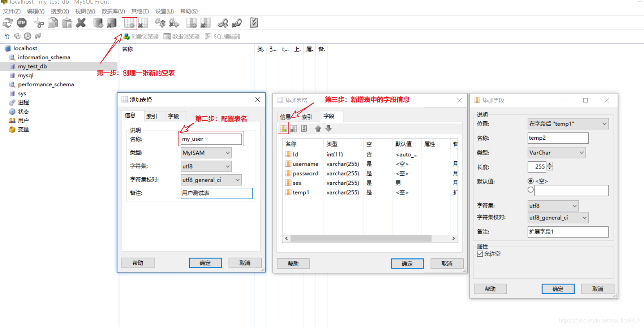Click the Delete Key toolbar icon
Screen dimensions: 644x327
[174, 23]
